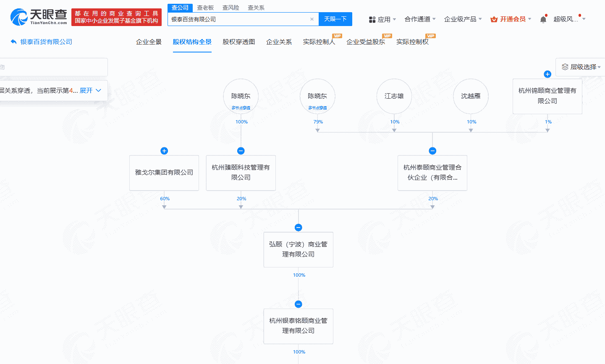Expand the 企业级产品 menu
Viewport: 605px width, 364px height.
[463, 19]
